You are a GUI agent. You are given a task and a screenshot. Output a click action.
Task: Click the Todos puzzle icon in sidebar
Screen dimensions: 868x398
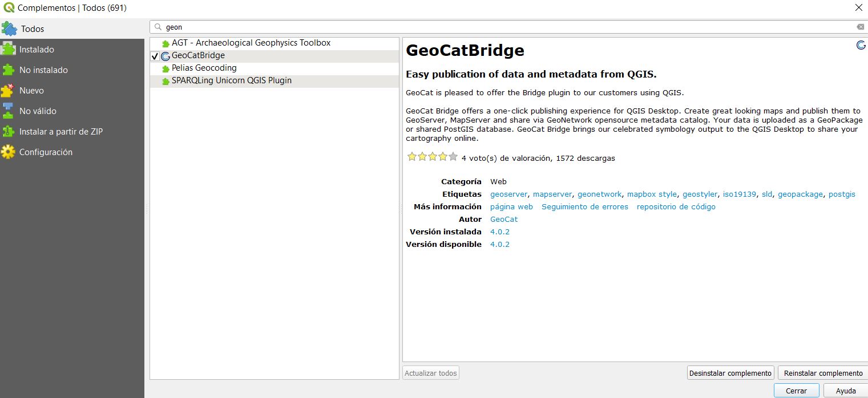click(9, 29)
